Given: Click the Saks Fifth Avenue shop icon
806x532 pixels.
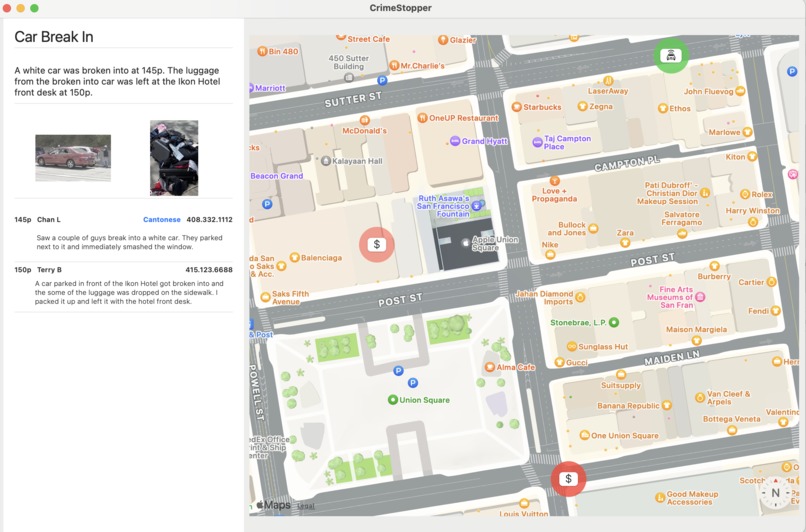Looking at the screenshot, I should 265,297.
